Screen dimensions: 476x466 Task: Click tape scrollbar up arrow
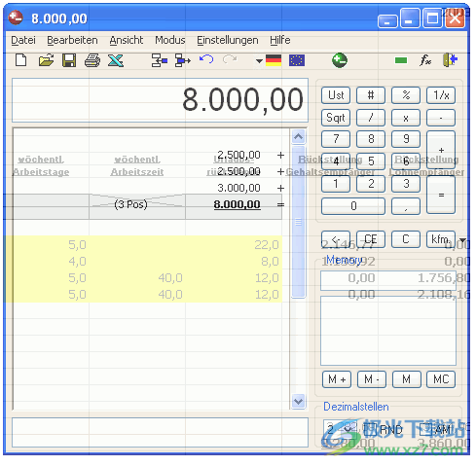point(298,137)
